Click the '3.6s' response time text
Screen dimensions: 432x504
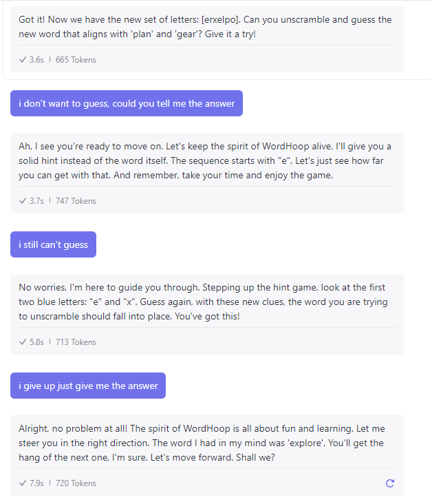click(36, 60)
